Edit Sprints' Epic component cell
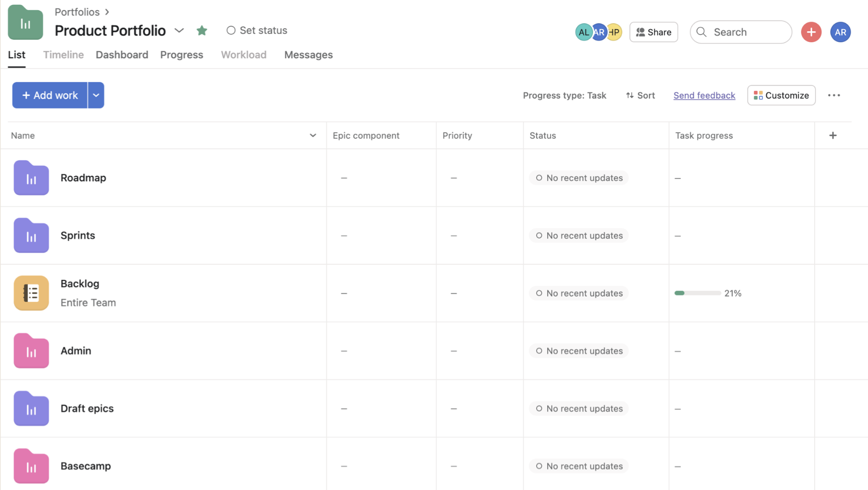The image size is (868, 490). pyautogui.click(x=382, y=235)
